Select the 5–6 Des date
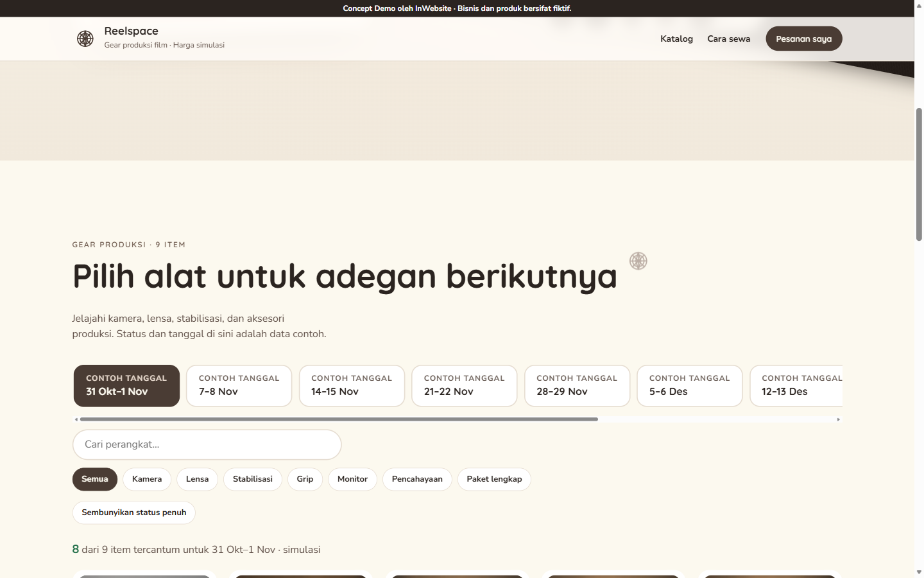The width and height of the screenshot is (924, 578). tap(689, 385)
